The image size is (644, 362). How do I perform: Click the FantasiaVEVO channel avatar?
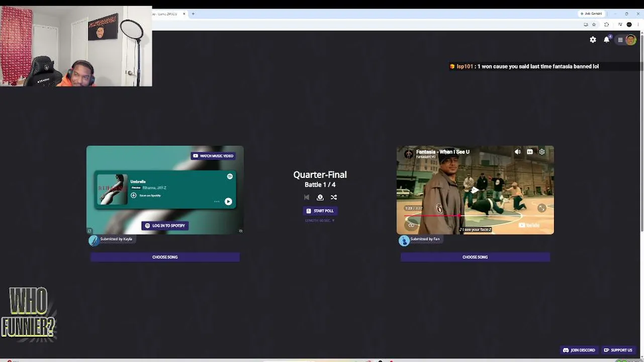coord(409,154)
